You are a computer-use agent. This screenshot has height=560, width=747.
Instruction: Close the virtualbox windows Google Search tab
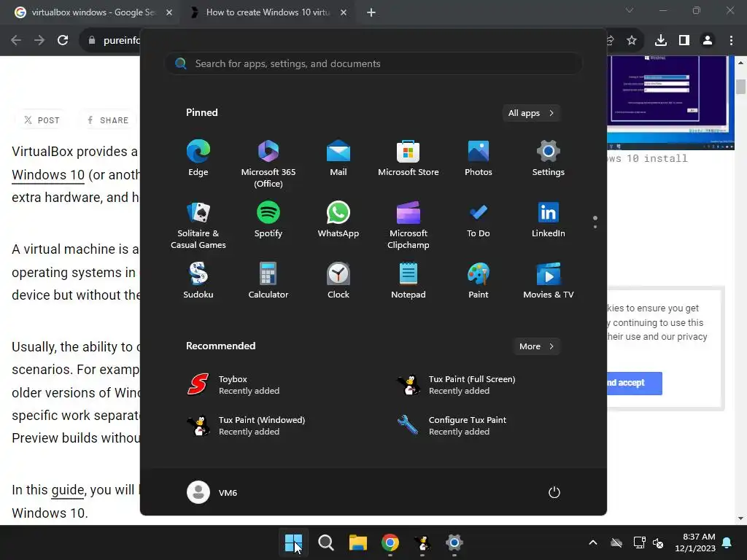click(169, 12)
